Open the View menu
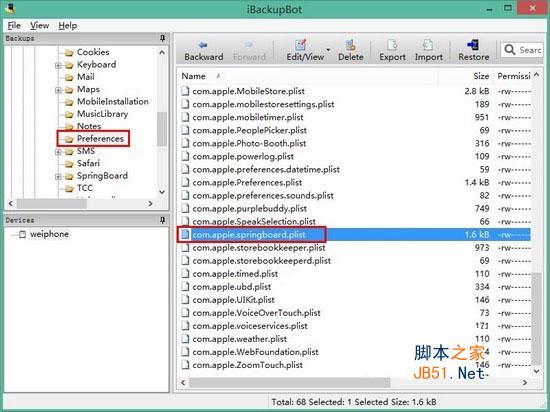 [39, 26]
